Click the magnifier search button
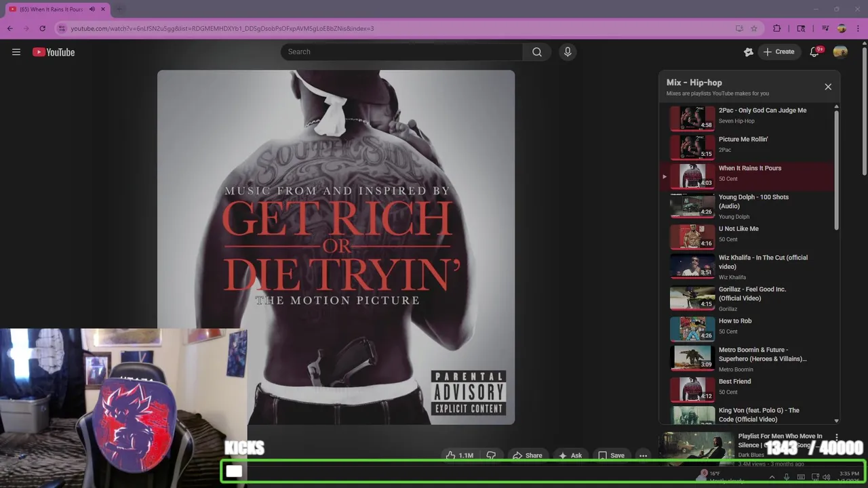This screenshot has height=488, width=868. click(537, 52)
